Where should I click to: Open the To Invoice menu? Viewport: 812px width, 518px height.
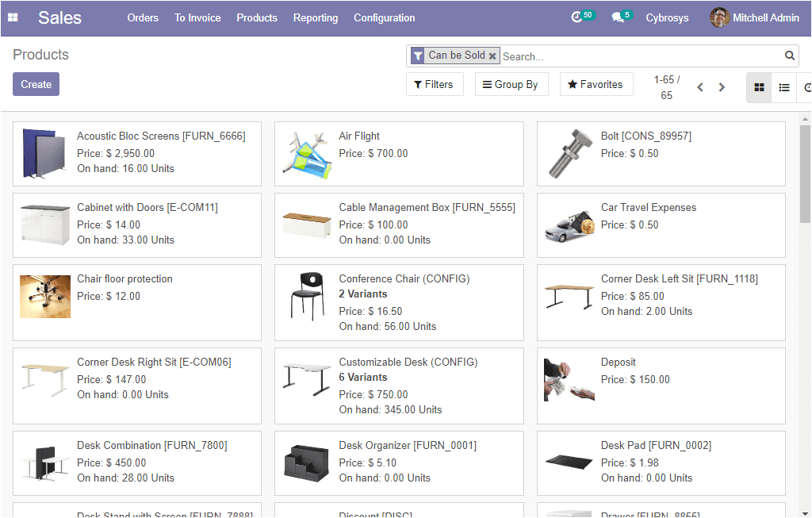pos(197,17)
